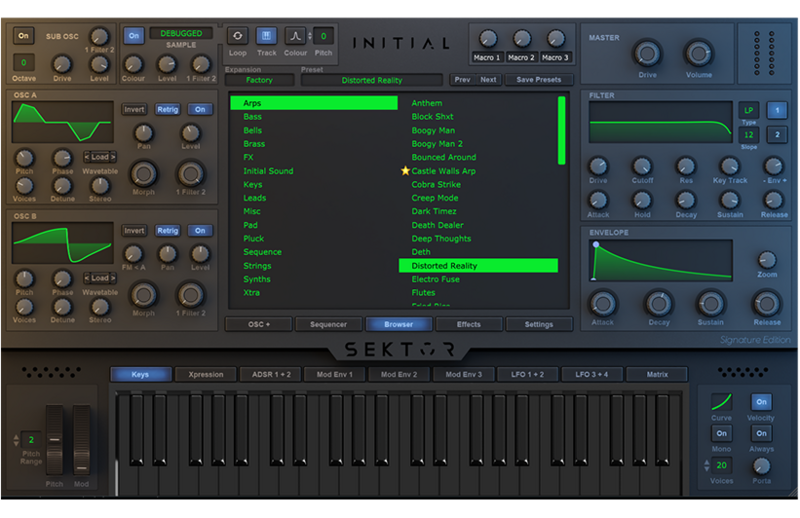
Task: Toggle the sample Track icon button
Action: pos(266,36)
